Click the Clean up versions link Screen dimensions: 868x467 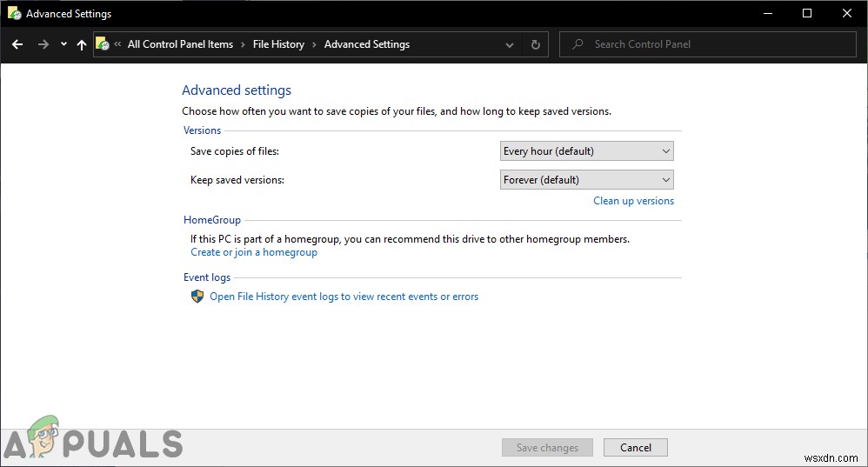(x=633, y=201)
